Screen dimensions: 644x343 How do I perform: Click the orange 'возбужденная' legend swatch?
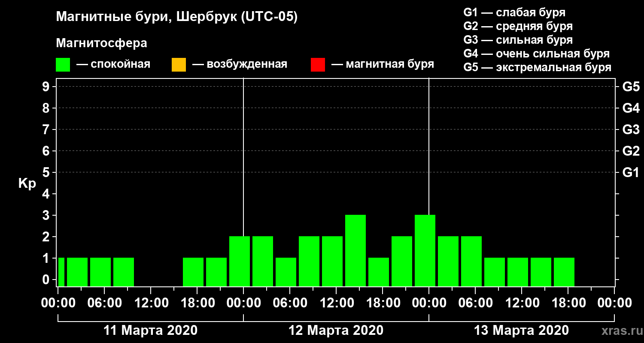pyautogui.click(x=179, y=65)
